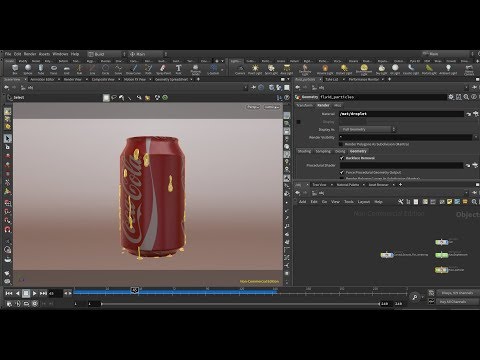
Task: Open the Main radial menu dropdown
Action: (x=148, y=54)
